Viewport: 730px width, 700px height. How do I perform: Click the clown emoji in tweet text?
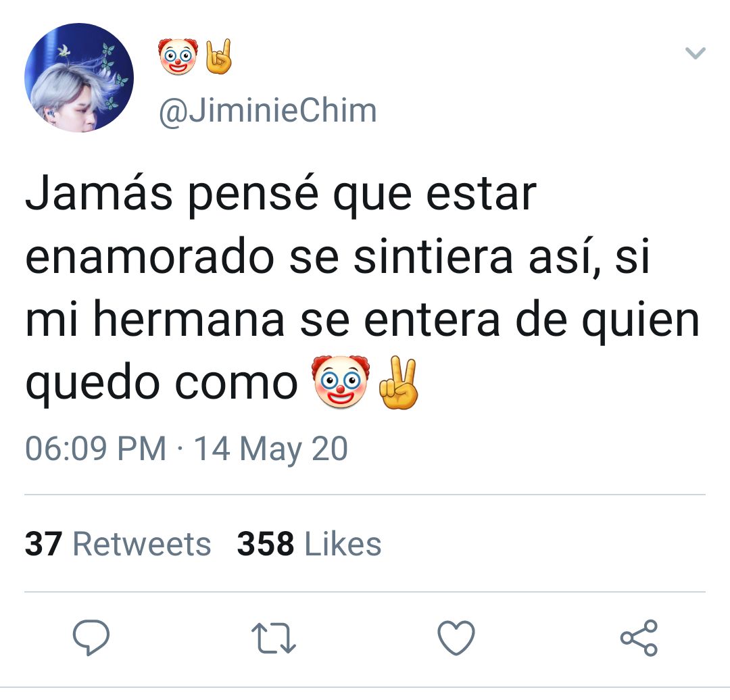pyautogui.click(x=340, y=382)
